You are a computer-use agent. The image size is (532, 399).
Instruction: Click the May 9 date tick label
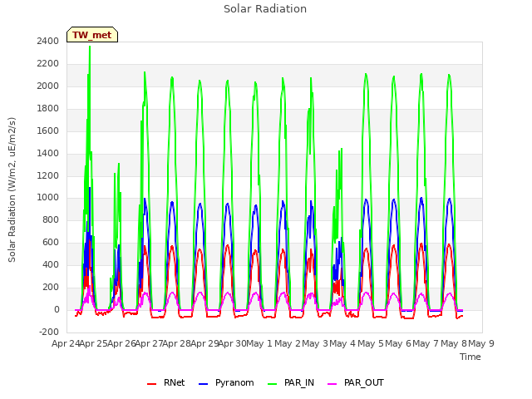[x=481, y=343]
